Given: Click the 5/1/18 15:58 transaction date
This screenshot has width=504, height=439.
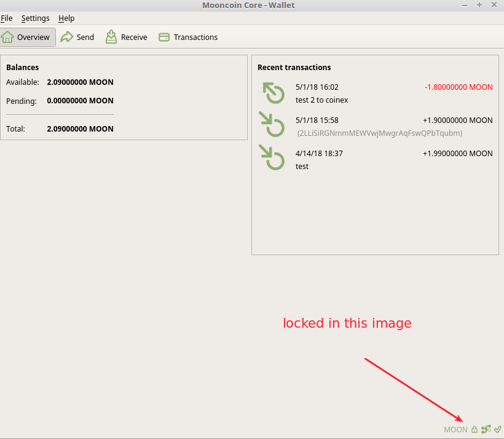Looking at the screenshot, I should tap(317, 121).
